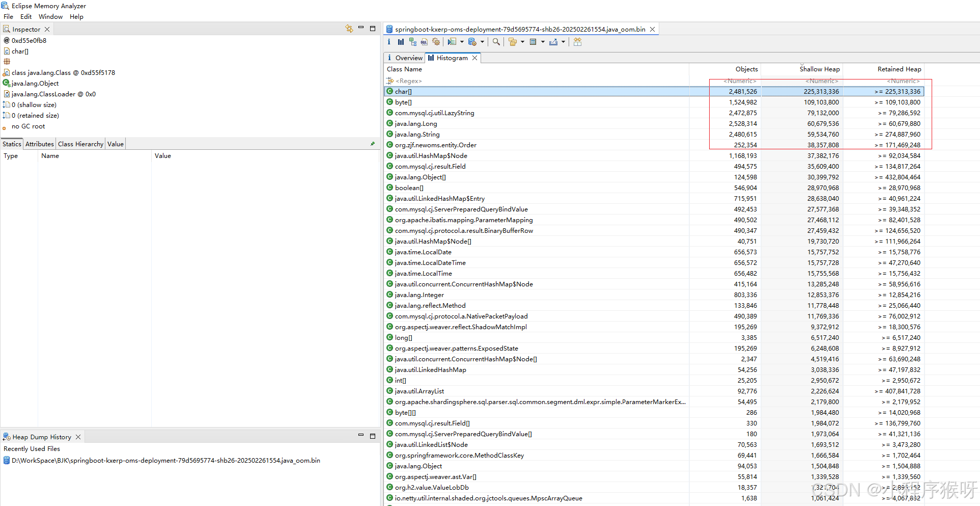Sort by Class Name column header
980x506 pixels.
[537, 69]
